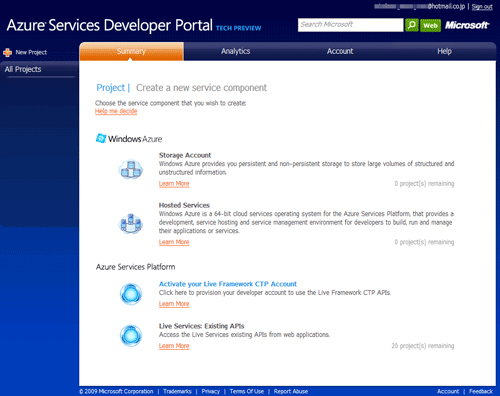Select the Storage Account heading
The height and width of the screenshot is (396, 500).
[185, 155]
